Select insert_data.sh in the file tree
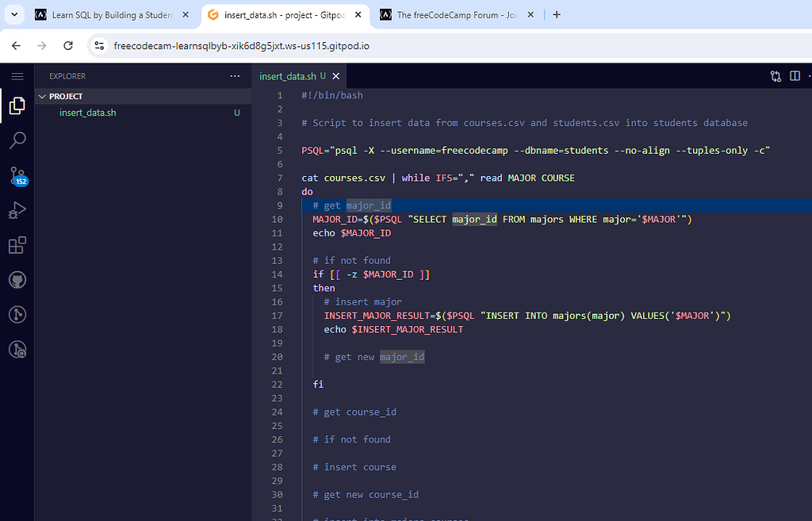 tap(144, 113)
